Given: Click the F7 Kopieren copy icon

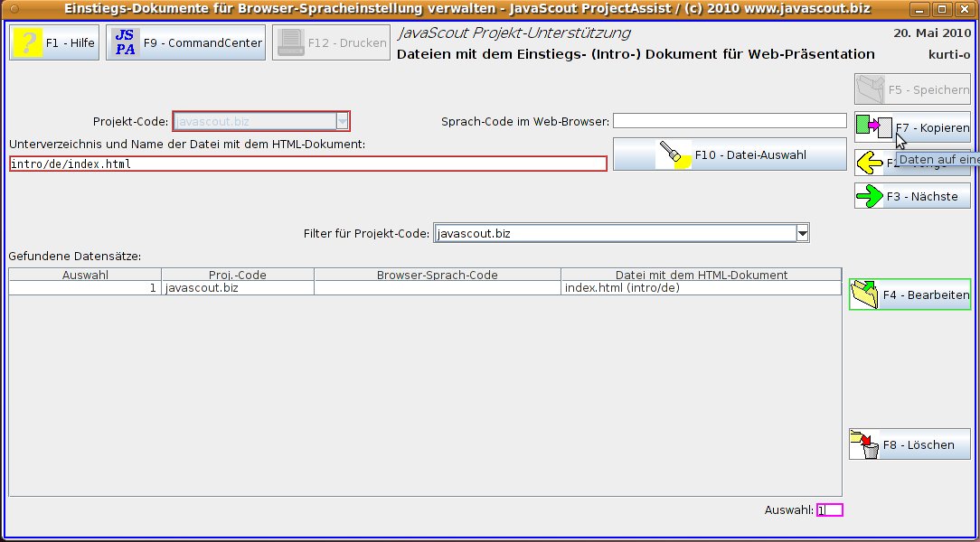Looking at the screenshot, I should tap(873, 127).
